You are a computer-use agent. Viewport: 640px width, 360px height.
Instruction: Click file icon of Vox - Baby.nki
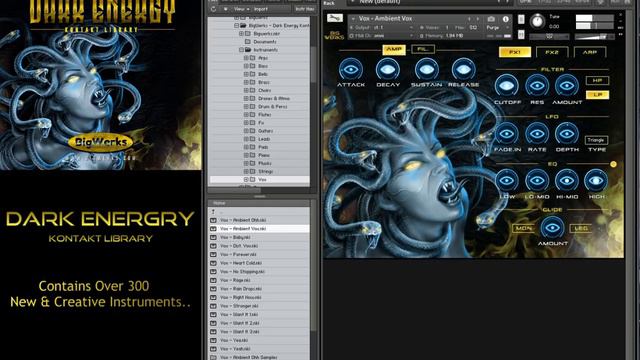point(213,237)
